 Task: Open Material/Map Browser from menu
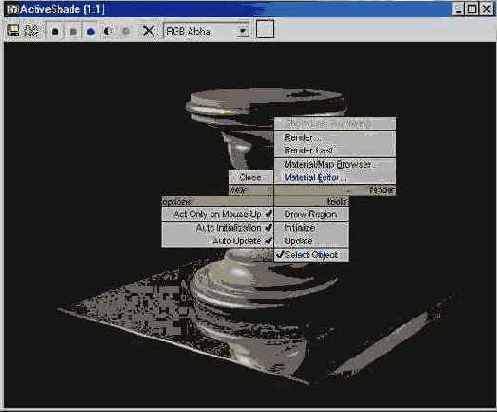click(x=335, y=164)
